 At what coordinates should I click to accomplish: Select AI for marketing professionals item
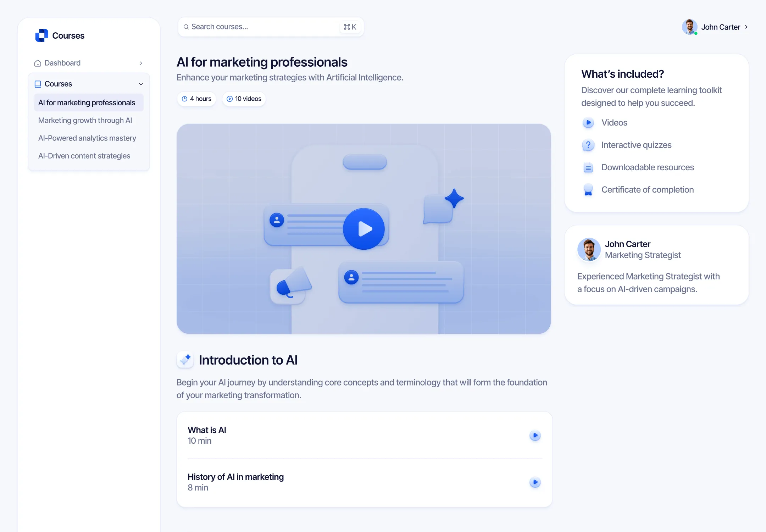point(87,103)
